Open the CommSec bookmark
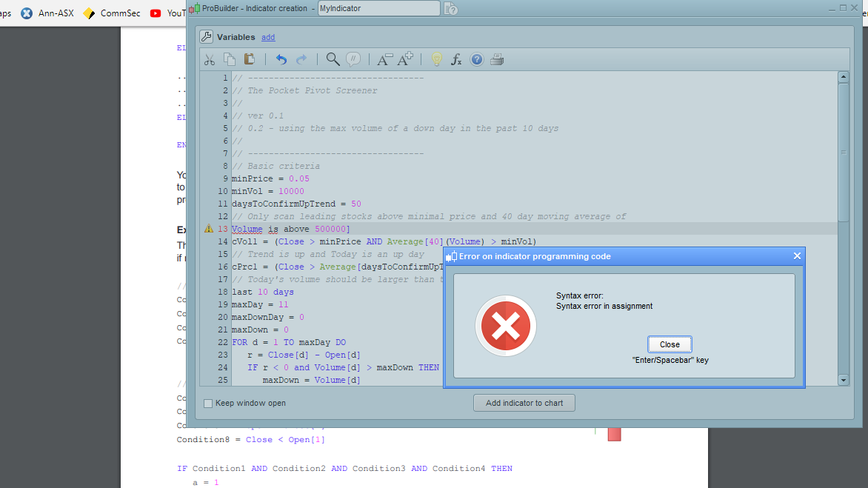 point(111,13)
